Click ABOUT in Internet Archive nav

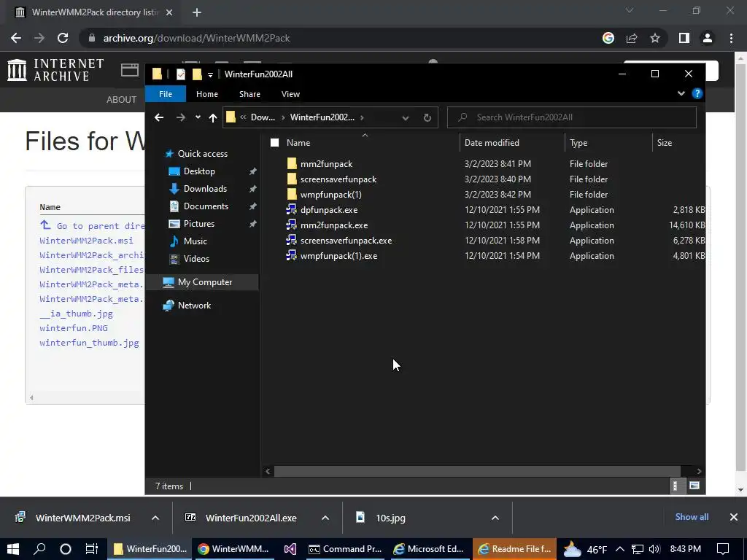pyautogui.click(x=122, y=99)
